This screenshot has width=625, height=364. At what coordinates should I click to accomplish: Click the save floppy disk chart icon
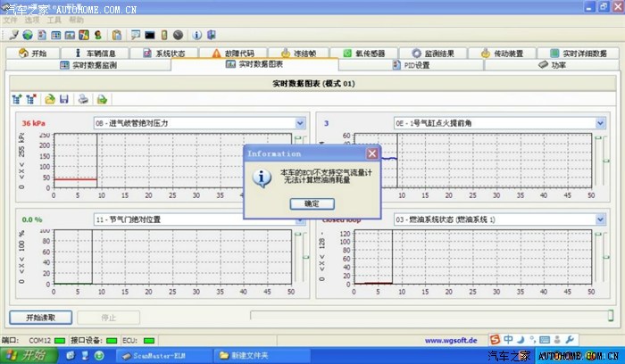click(x=64, y=99)
